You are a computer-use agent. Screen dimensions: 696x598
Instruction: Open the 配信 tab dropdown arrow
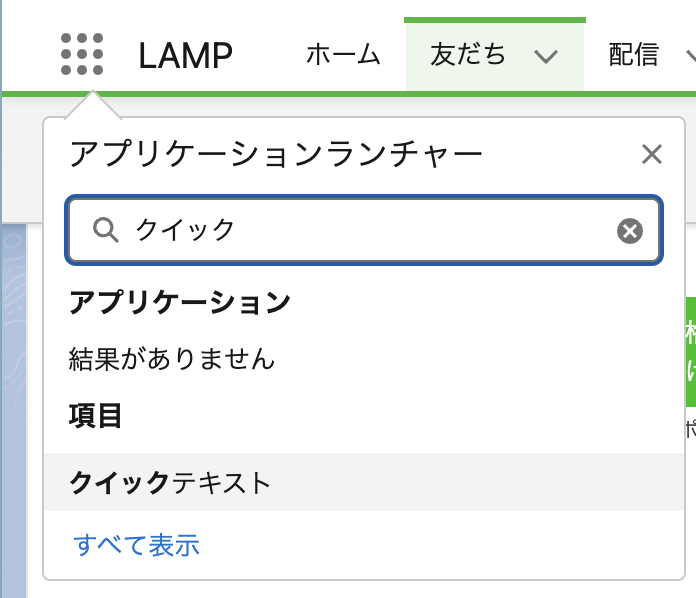(x=690, y=56)
